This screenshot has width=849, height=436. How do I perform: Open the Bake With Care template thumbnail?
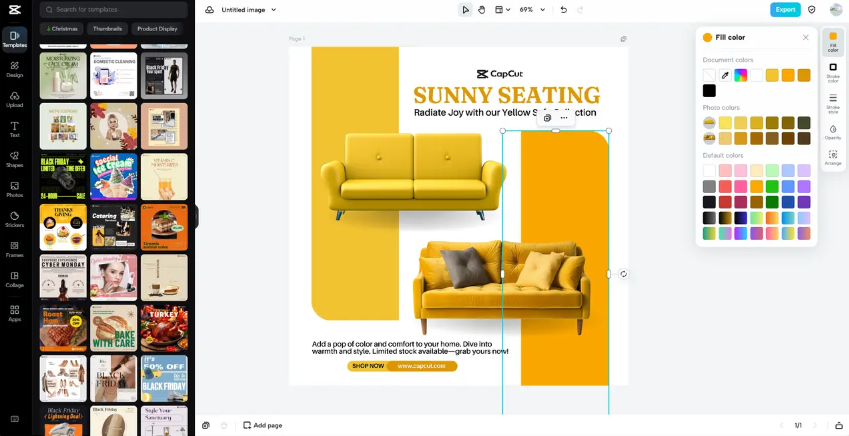click(114, 328)
